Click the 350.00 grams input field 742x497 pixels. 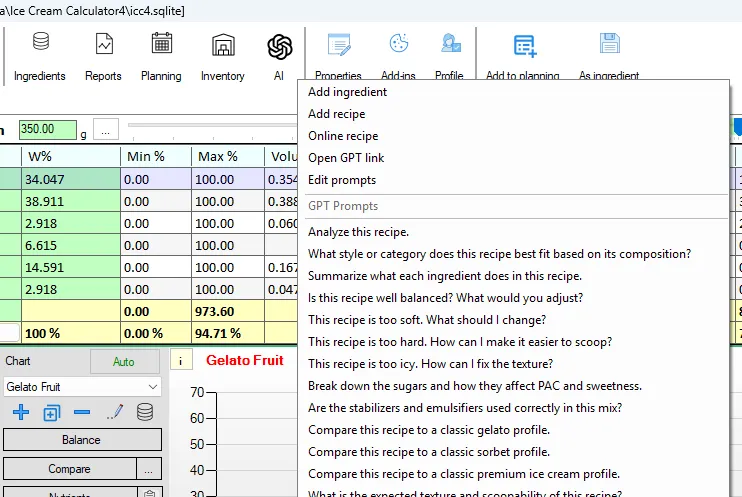pyautogui.click(x=47, y=129)
